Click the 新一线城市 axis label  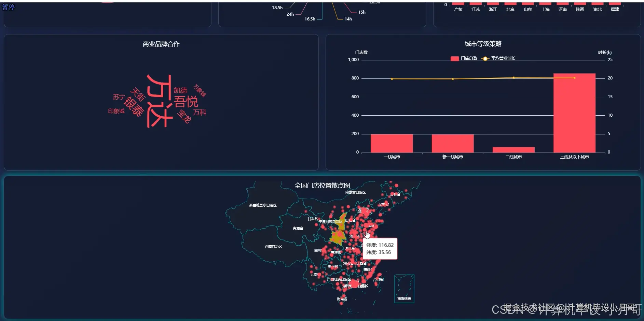point(453,157)
